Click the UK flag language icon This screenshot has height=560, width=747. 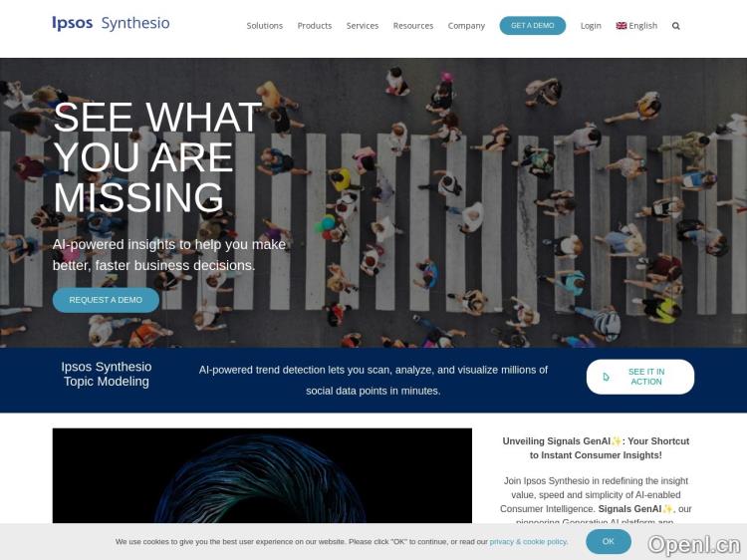tap(622, 26)
